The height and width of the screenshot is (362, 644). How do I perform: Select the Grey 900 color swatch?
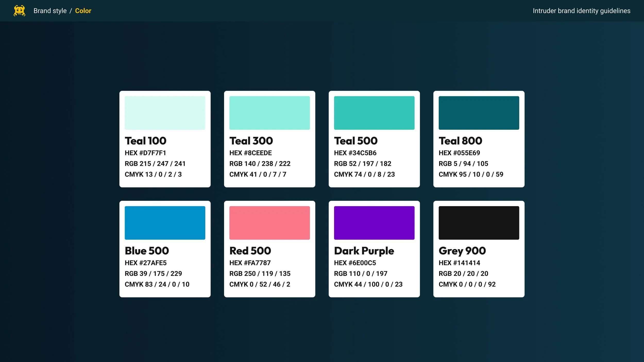[x=479, y=223]
